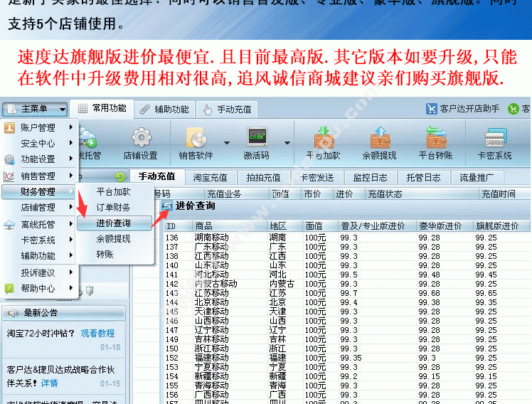The height and width of the screenshot is (404, 532).
Task: Click the green refresh icon beside tabs
Action: 119,176
